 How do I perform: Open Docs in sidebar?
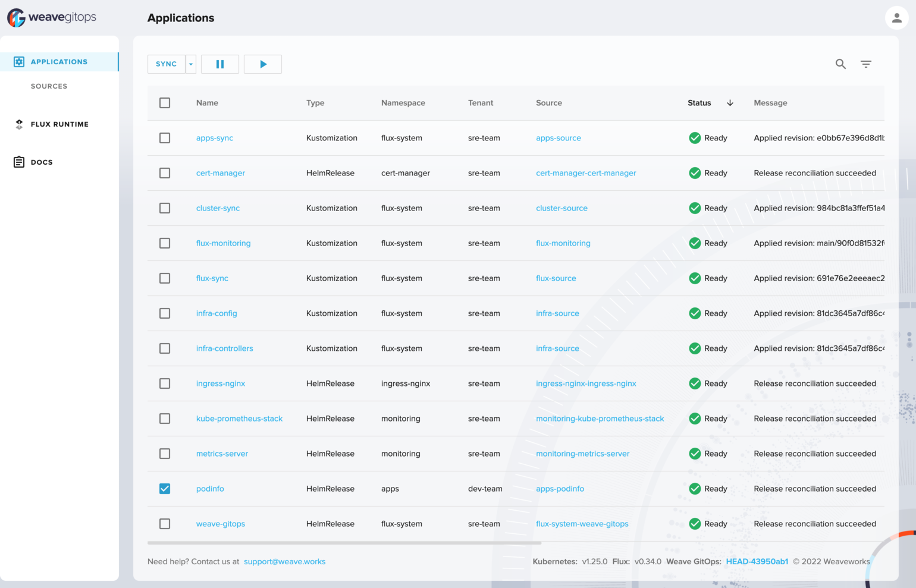pyautogui.click(x=42, y=162)
